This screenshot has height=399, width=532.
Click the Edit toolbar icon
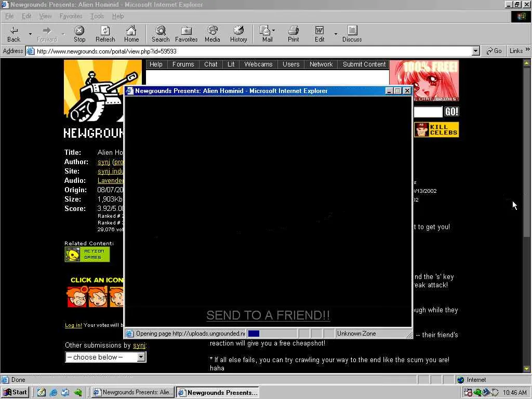[320, 34]
